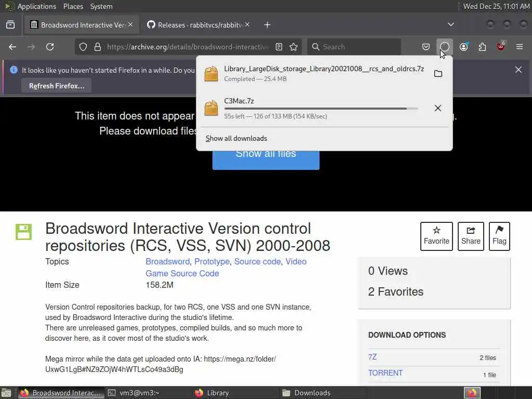Image resolution: width=532 pixels, height=399 pixels.
Task: Click the software floppy disk media icon
Action: click(24, 232)
